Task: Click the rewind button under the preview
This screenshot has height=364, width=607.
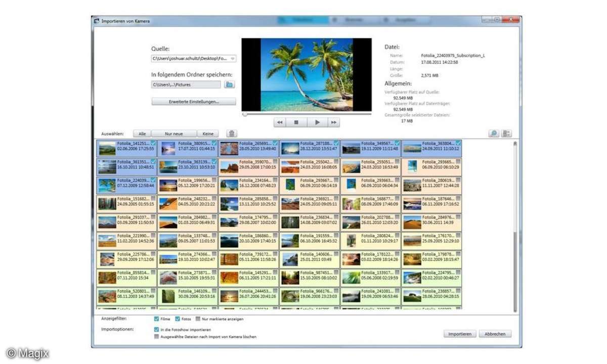Action: tap(280, 122)
